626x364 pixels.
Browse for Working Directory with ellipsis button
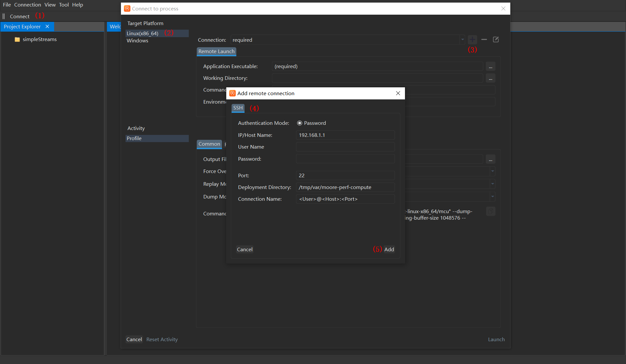(x=490, y=78)
